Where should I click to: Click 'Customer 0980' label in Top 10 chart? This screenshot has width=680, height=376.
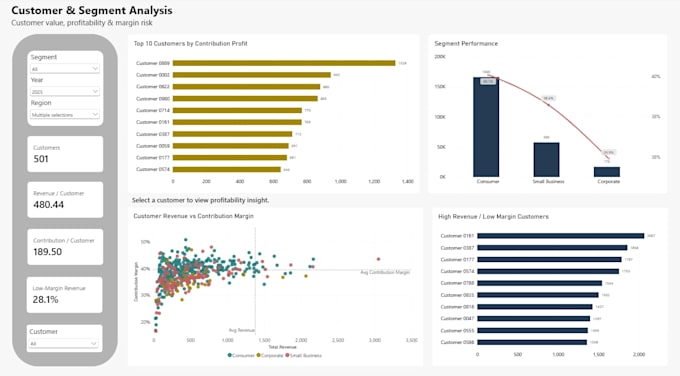[x=153, y=99]
